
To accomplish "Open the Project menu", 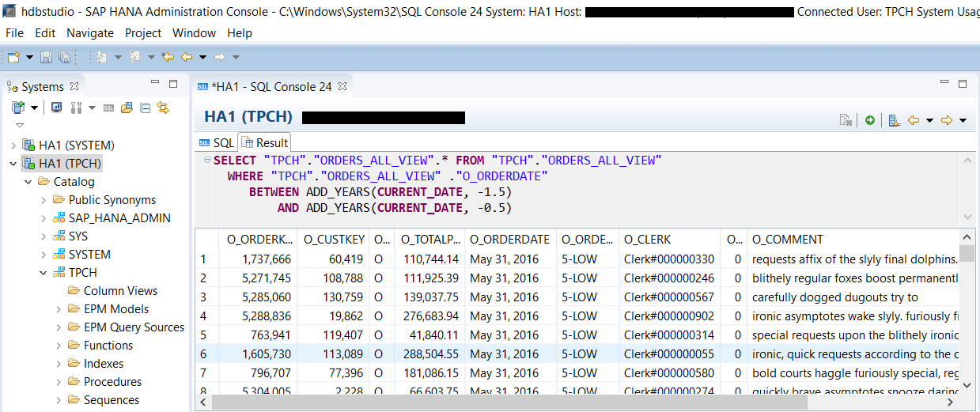I will tap(143, 33).
